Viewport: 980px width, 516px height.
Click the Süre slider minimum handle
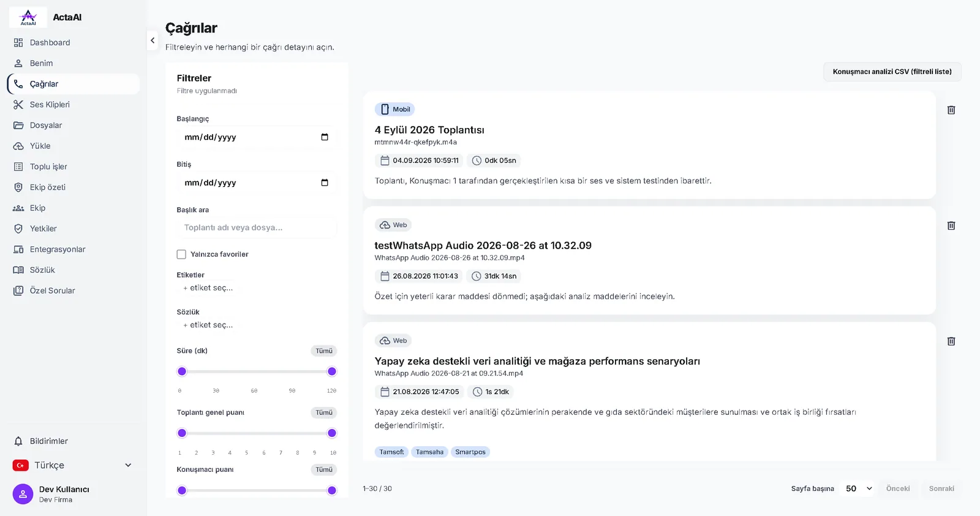coord(182,371)
